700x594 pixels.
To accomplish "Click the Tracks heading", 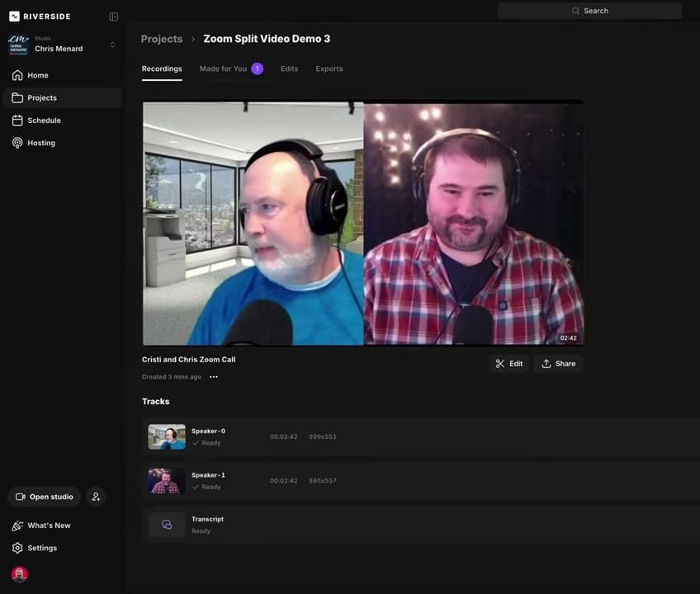I will click(156, 402).
